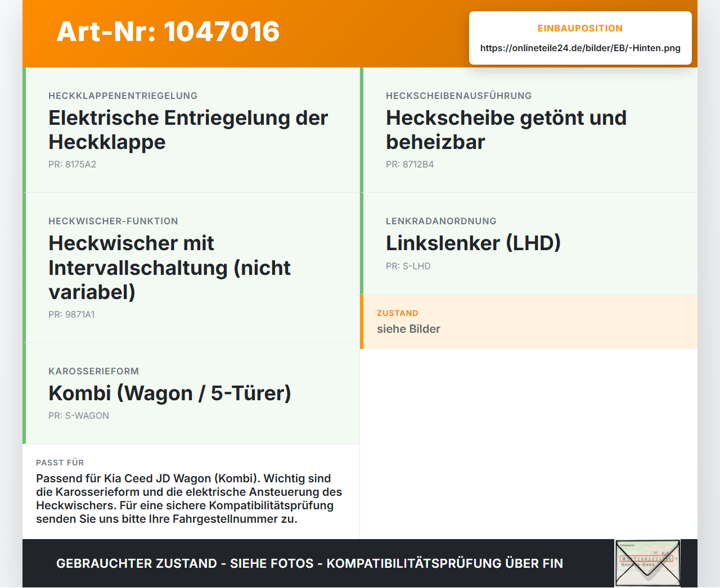This screenshot has width=720, height=588.
Task: Click the PR: 8712B4 code
Action: pos(409,165)
